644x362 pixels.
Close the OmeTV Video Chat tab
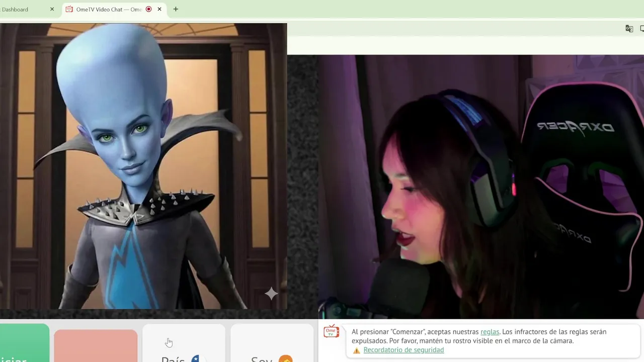point(159,9)
